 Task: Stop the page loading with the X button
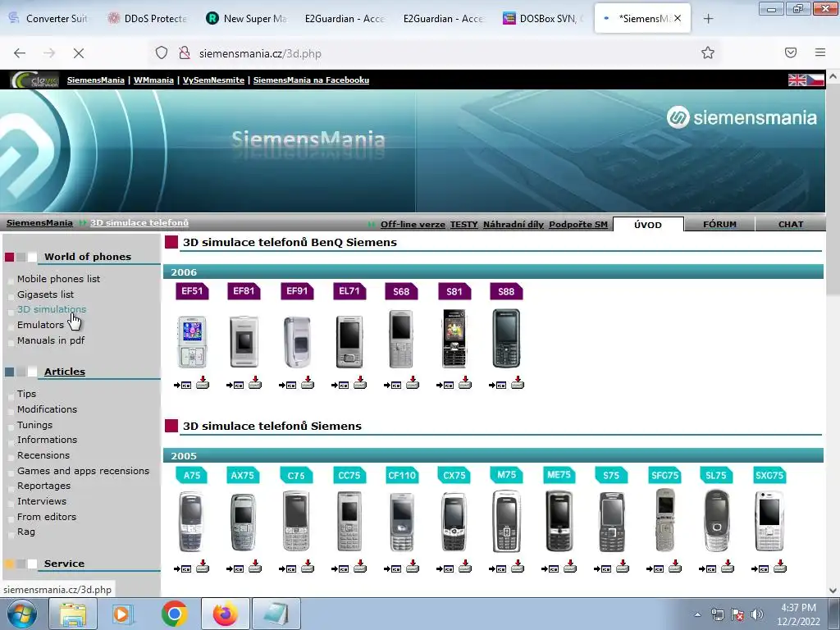(x=79, y=53)
